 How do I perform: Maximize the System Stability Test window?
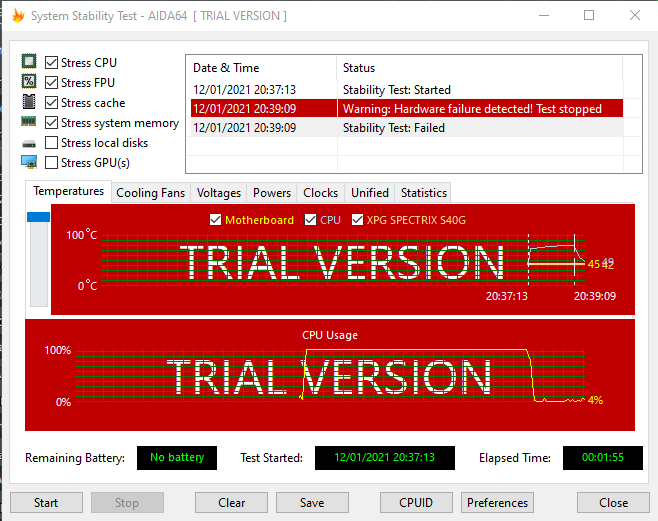coord(589,16)
